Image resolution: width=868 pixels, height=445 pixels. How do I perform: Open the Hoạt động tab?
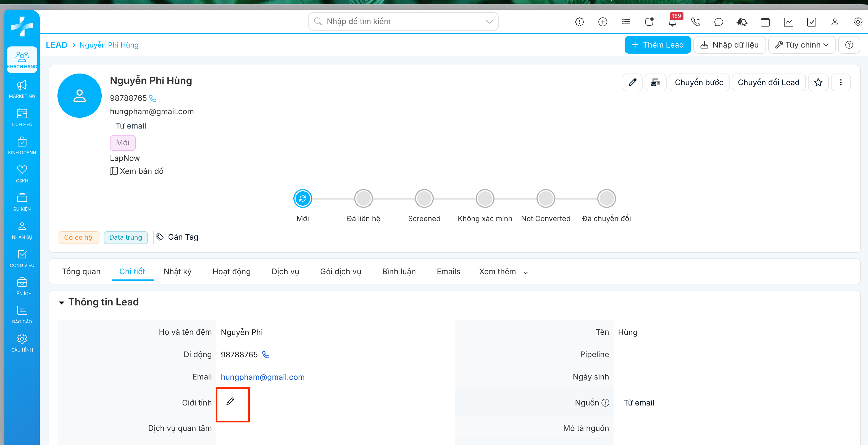pyautogui.click(x=232, y=272)
